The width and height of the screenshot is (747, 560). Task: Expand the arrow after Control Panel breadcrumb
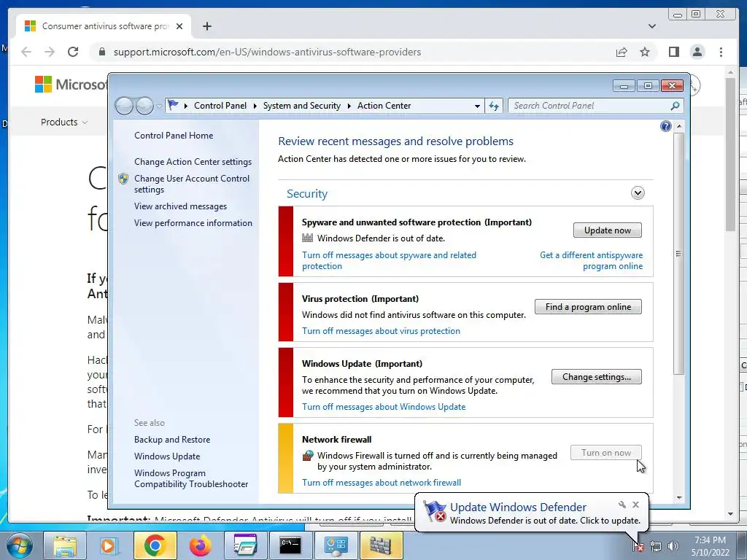click(x=255, y=106)
